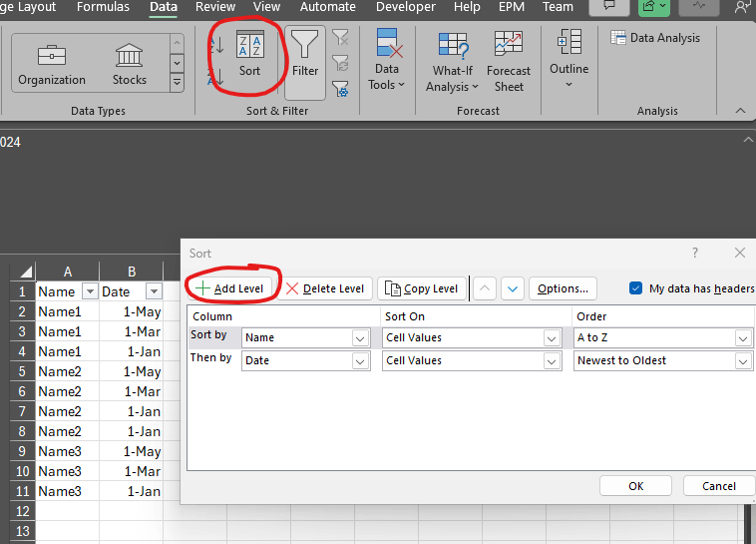756x544 pixels.
Task: Open the Team tab
Action: (558, 7)
